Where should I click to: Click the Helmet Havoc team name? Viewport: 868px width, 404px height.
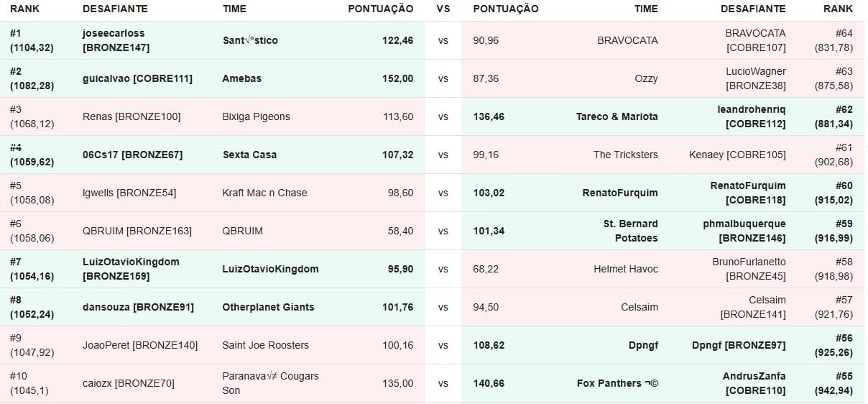pos(625,269)
